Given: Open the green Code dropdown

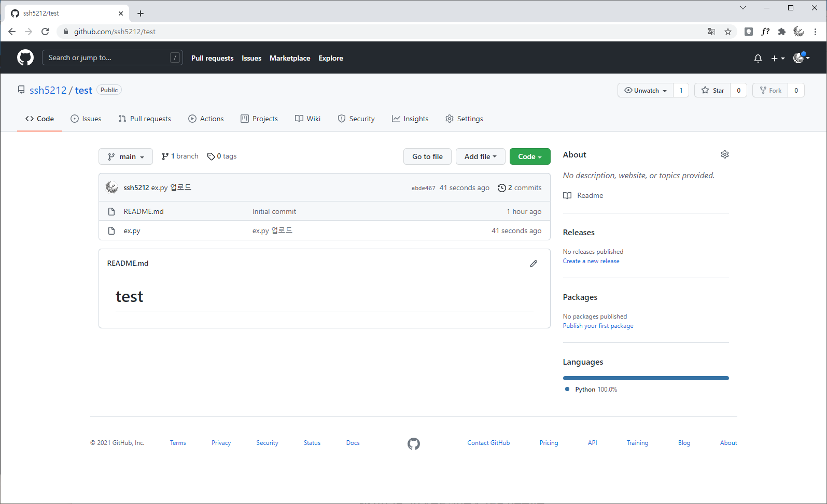Looking at the screenshot, I should coord(530,156).
